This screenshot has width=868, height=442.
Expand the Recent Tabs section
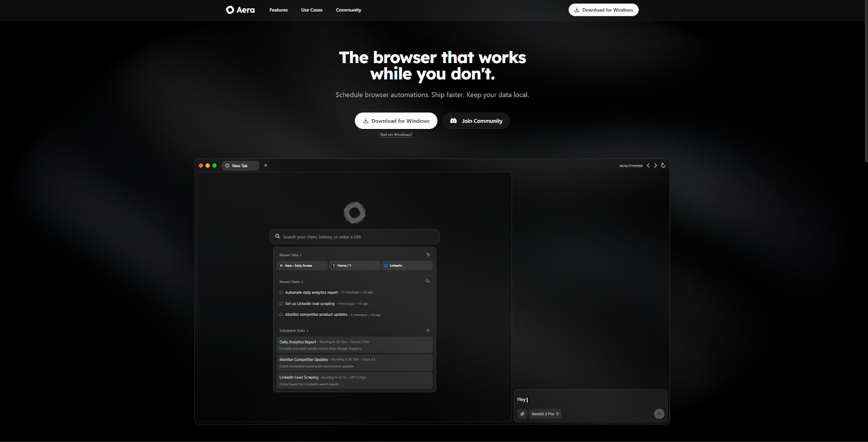click(290, 255)
